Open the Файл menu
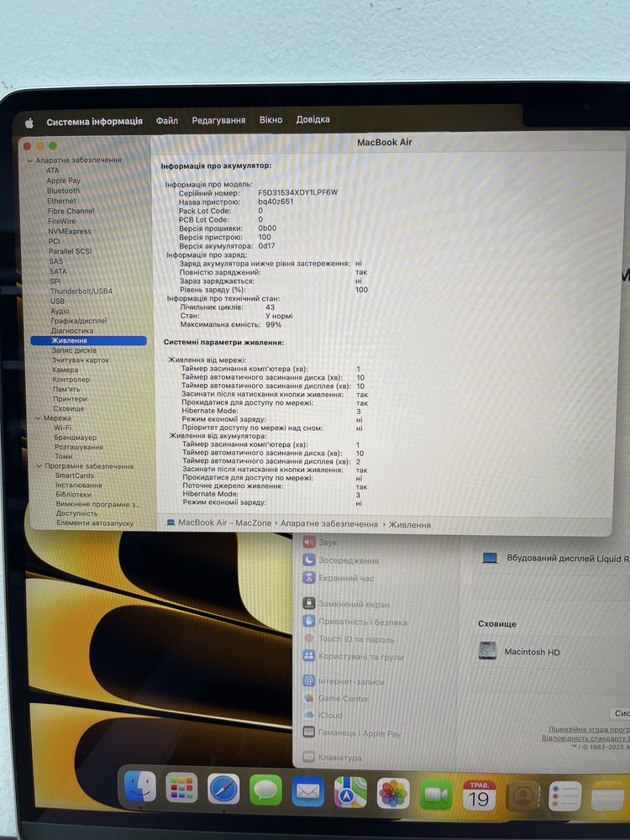This screenshot has width=630, height=840. (167, 120)
